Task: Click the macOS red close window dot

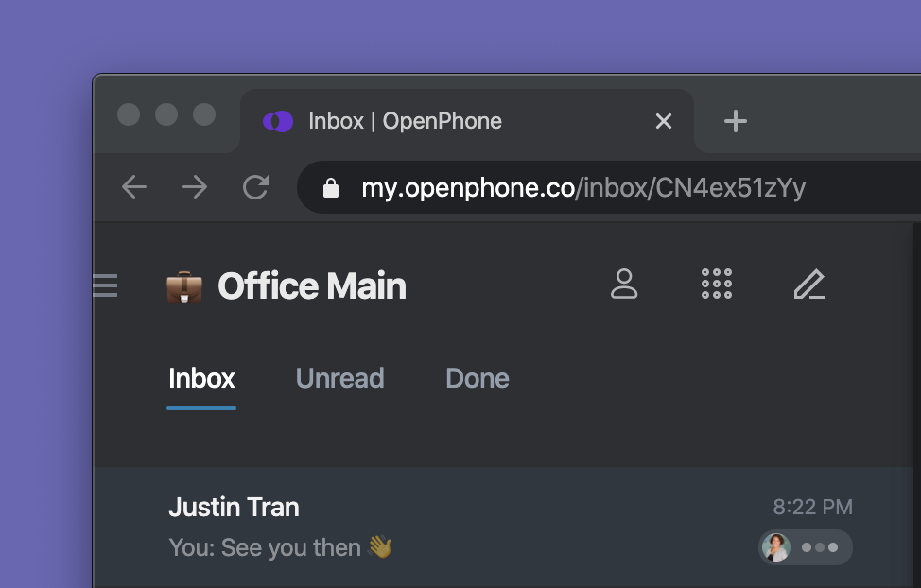Action: [129, 114]
